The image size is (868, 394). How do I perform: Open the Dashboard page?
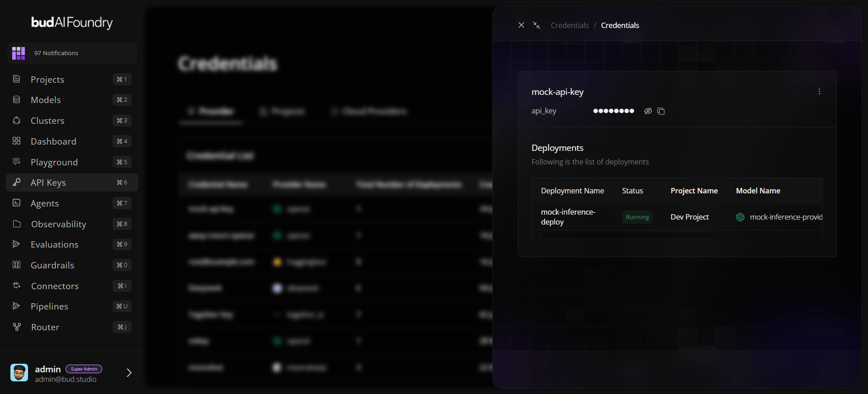72,141
